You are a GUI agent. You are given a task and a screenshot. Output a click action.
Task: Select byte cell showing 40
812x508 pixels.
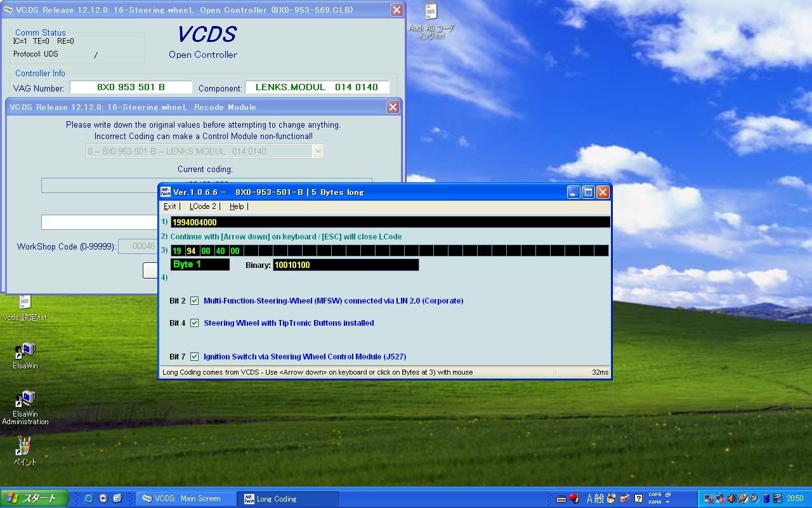tap(221, 251)
